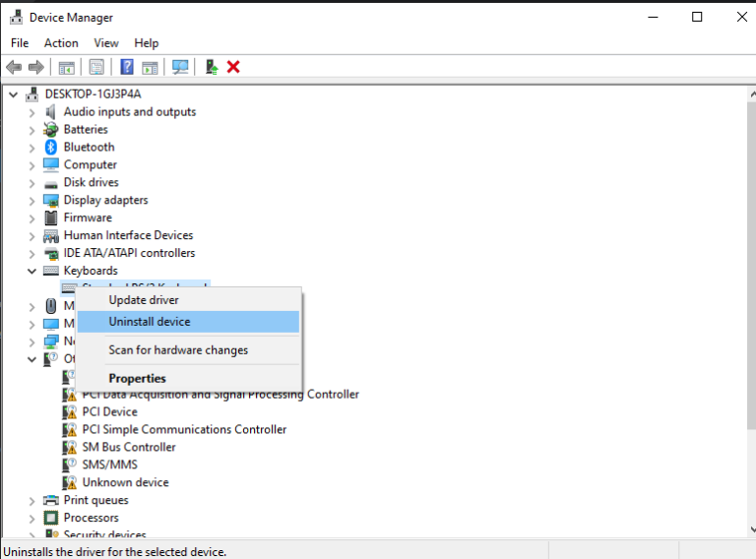The height and width of the screenshot is (559, 756).
Task: Expand the Display adapters category
Action: point(31,201)
